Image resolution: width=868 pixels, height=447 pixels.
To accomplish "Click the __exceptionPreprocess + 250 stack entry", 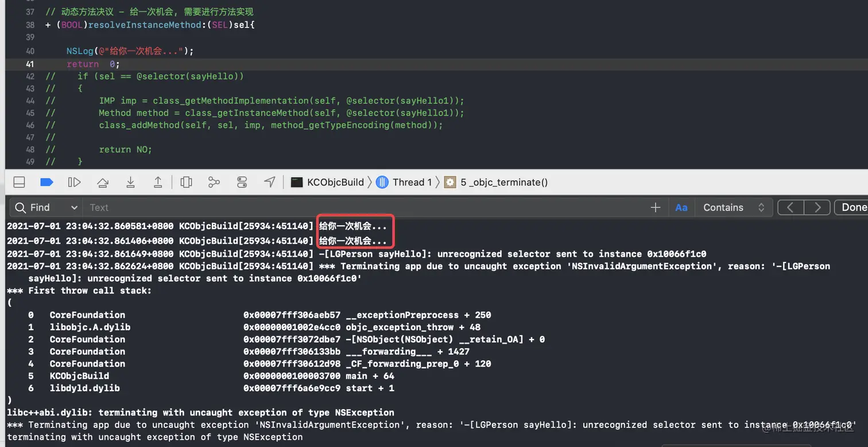I will (x=418, y=315).
